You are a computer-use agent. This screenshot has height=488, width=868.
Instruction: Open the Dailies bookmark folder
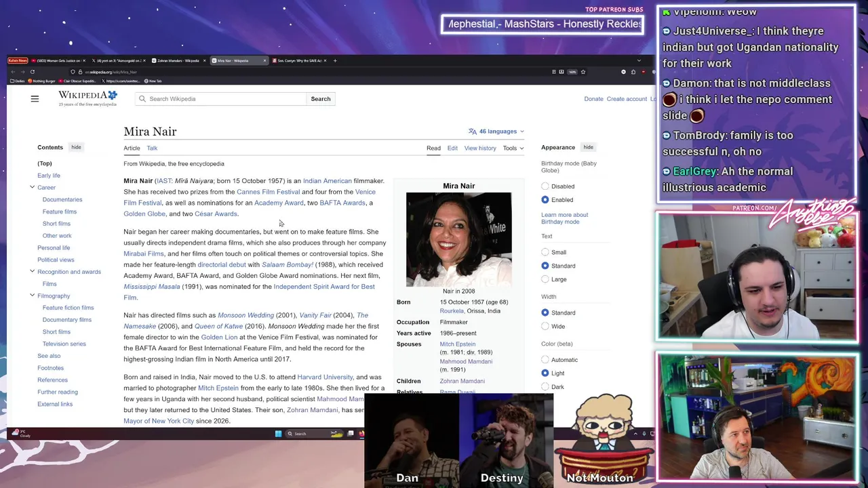[18, 81]
